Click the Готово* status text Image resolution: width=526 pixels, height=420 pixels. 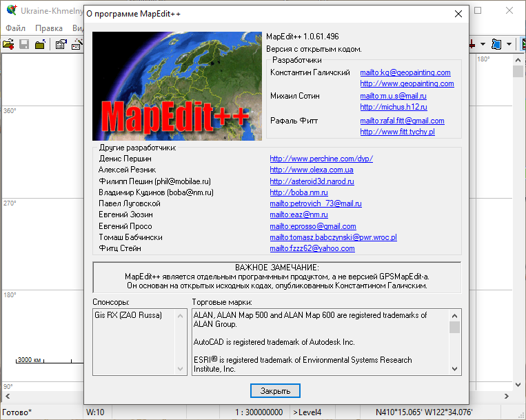pyautogui.click(x=17, y=412)
